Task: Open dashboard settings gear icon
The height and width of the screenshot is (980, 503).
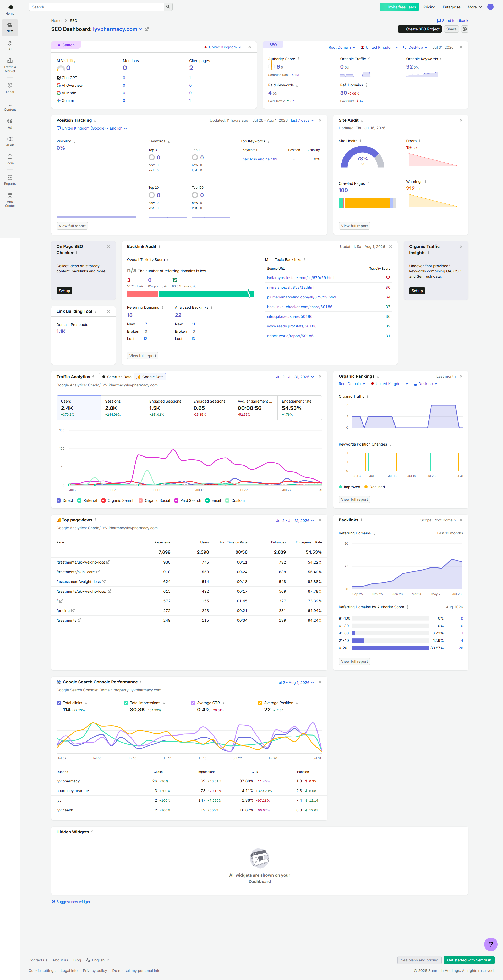Action: [x=464, y=29]
